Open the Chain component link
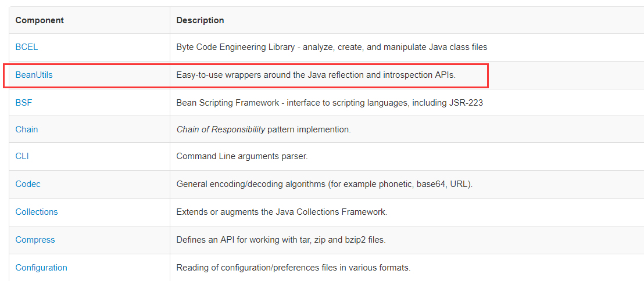 coord(27,129)
